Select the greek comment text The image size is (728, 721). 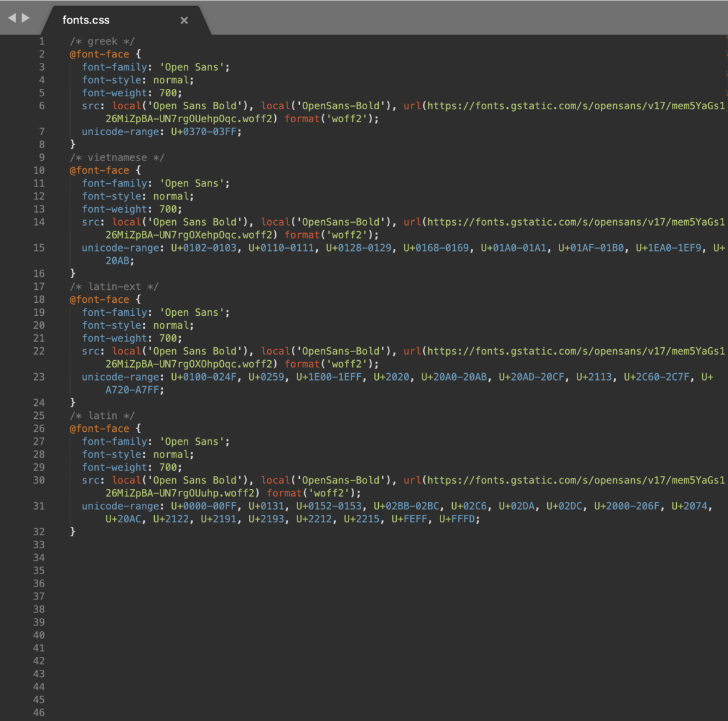tap(102, 41)
